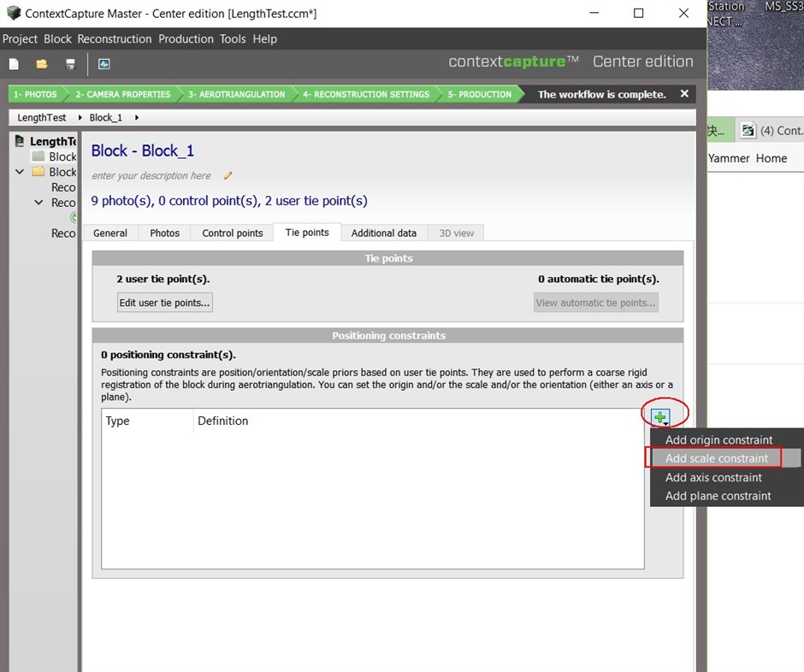The image size is (804, 672).
Task: Open the Project menu
Action: coord(20,39)
